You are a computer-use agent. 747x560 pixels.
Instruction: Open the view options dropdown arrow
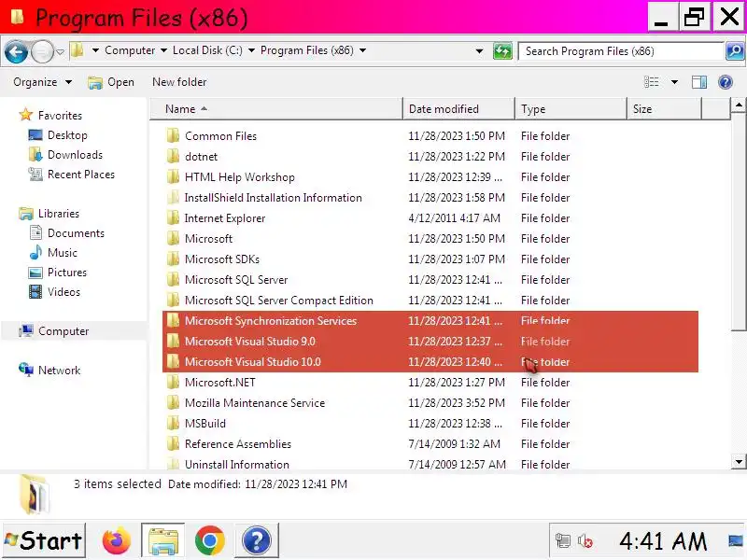click(674, 82)
